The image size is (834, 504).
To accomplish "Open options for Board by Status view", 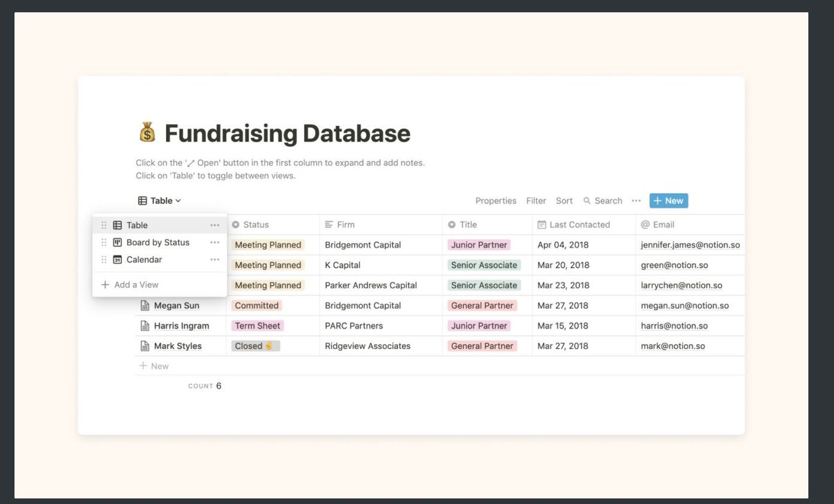I will tap(214, 242).
